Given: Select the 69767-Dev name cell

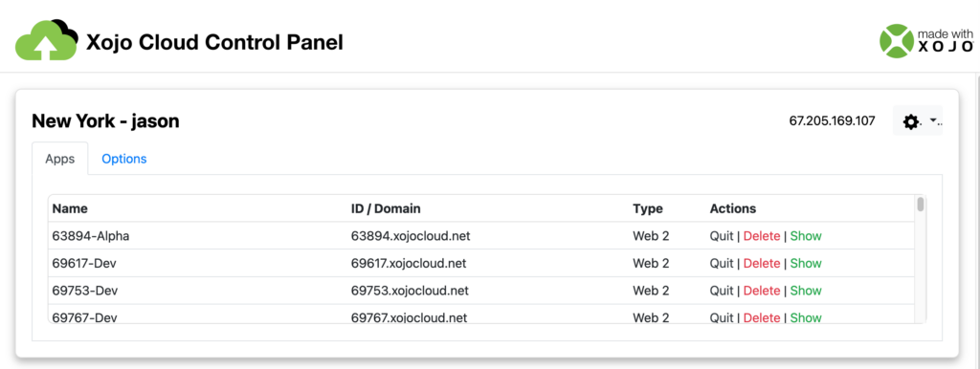Looking at the screenshot, I should coord(85,317).
